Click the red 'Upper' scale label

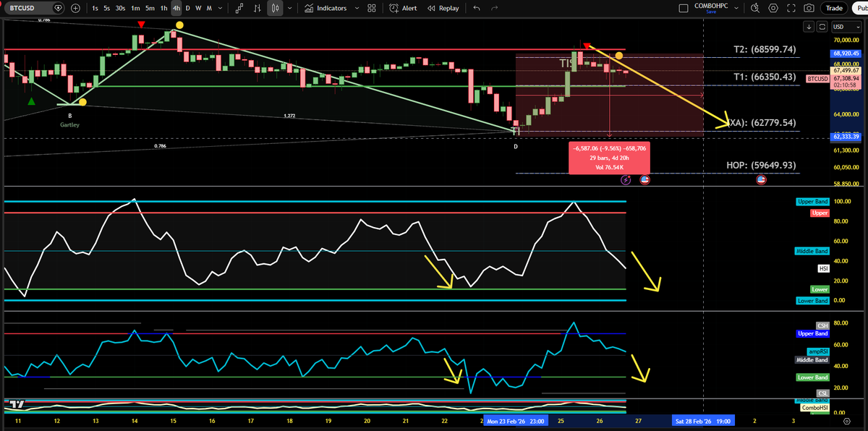(x=820, y=213)
